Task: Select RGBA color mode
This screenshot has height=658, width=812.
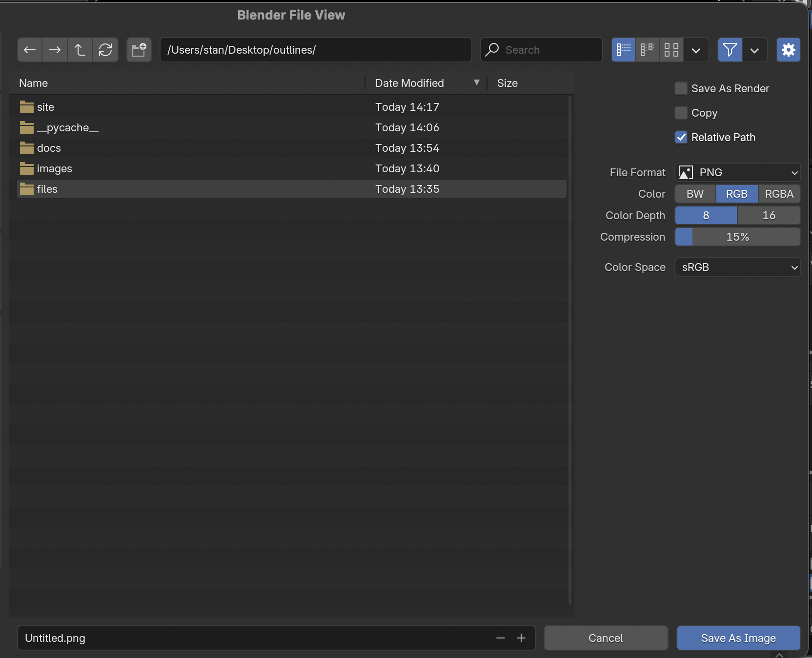Action: [779, 194]
